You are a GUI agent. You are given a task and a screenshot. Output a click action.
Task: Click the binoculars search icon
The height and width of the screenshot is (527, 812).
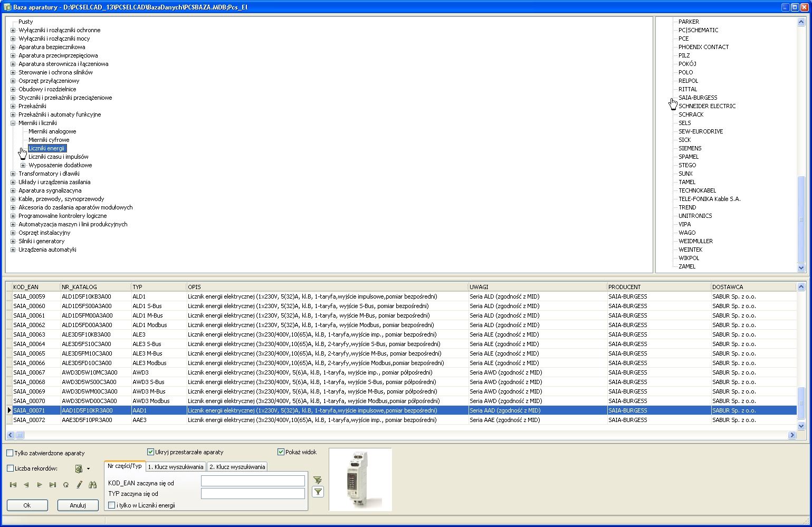(93, 485)
